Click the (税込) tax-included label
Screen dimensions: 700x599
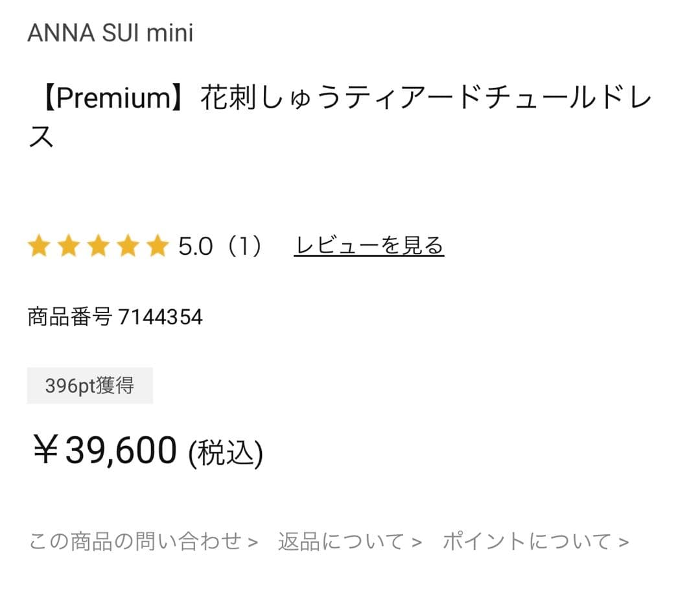click(226, 453)
